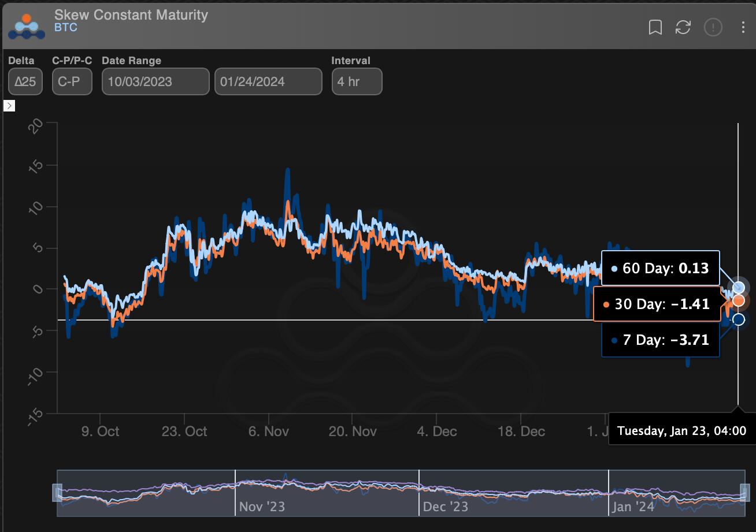Screen dimensions: 756x532
Task: Click the Skew Constant Maturity logo icon
Action: click(x=27, y=27)
